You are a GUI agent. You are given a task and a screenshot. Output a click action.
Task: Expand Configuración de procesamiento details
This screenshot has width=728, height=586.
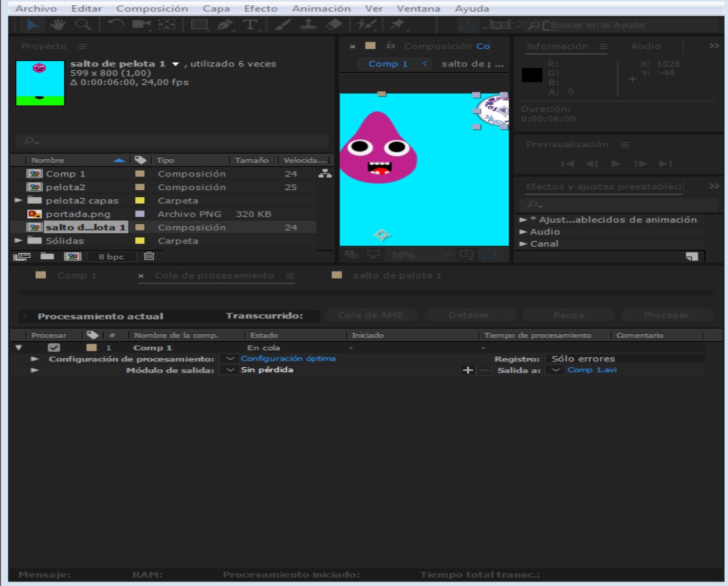click(35, 359)
